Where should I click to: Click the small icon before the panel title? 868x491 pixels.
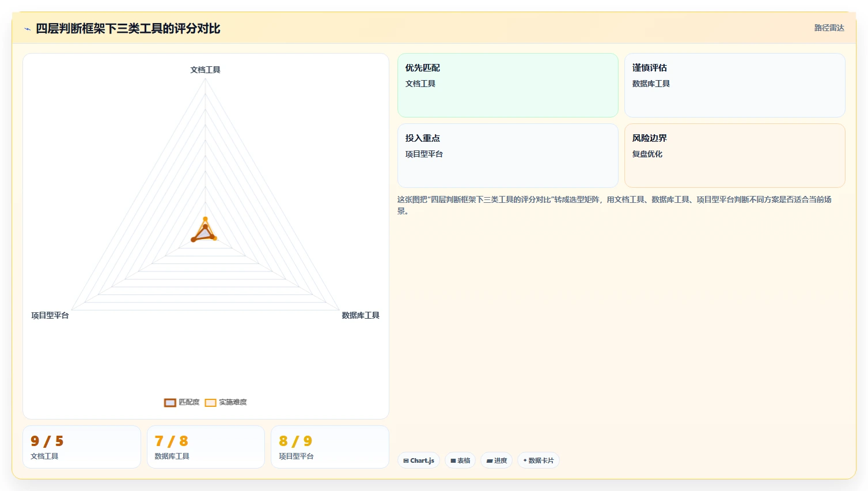[x=27, y=29]
